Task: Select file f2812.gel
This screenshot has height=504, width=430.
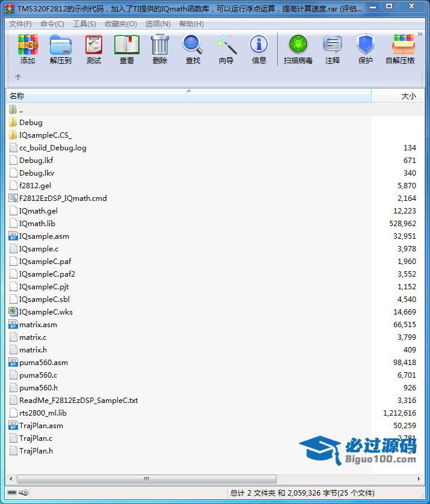Action: click(35, 186)
